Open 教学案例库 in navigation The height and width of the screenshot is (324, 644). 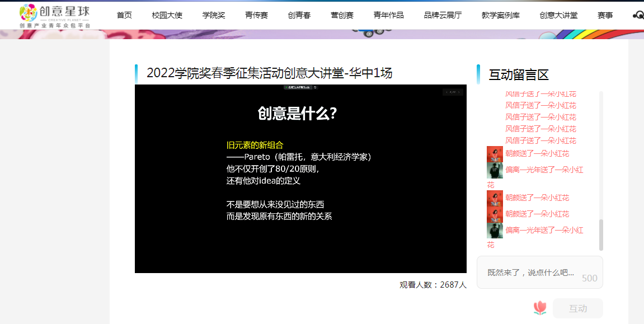click(x=501, y=15)
